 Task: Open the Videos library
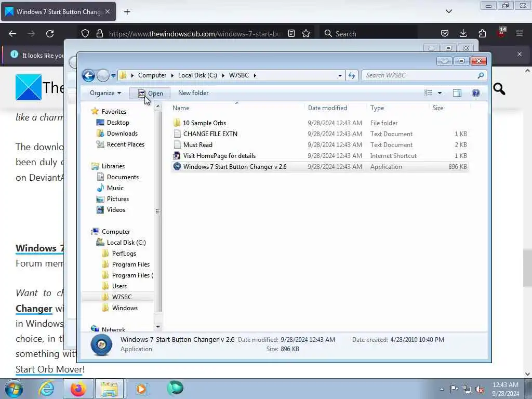(116, 210)
